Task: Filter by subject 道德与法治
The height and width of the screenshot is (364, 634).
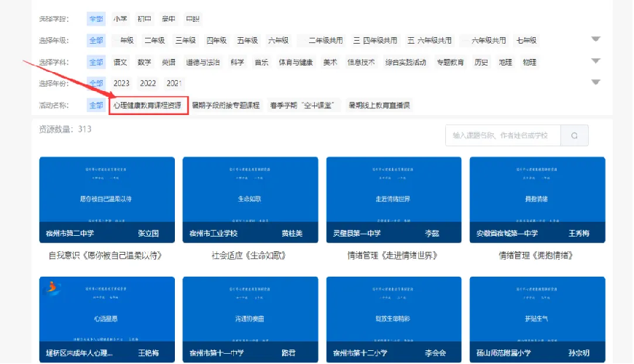Action: [203, 62]
